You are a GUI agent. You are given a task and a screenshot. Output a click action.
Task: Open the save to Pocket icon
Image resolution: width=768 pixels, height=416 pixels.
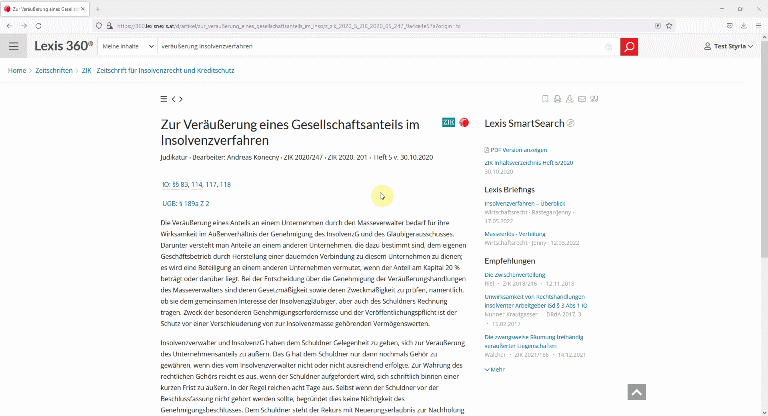pyautogui.click(x=729, y=25)
